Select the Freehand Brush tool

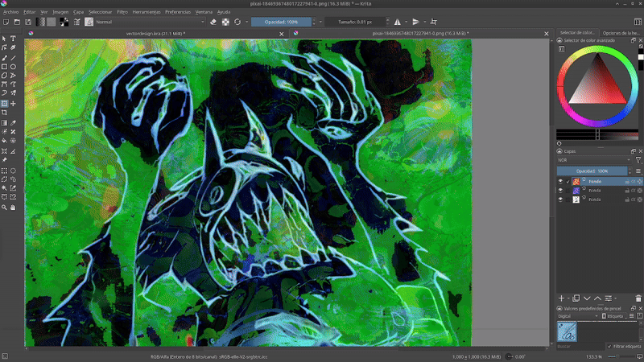click(4, 58)
